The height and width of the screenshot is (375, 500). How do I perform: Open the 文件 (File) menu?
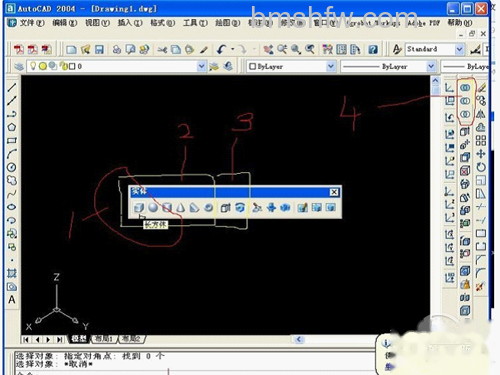click(x=32, y=23)
